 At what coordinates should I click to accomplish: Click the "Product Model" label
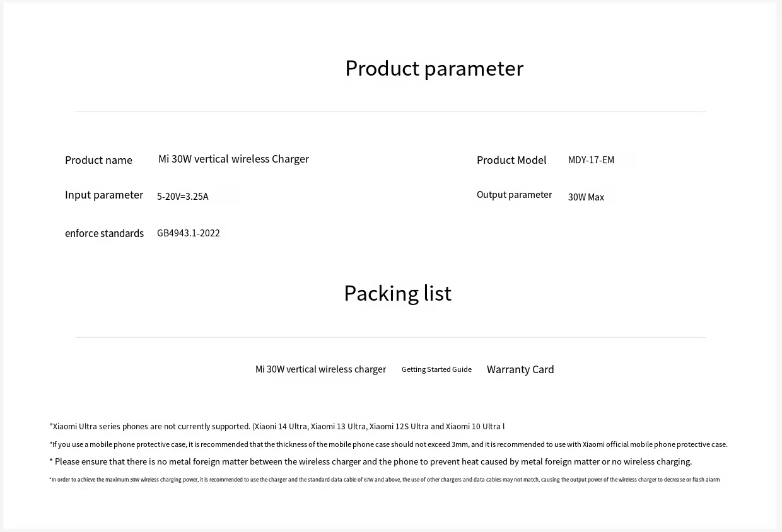[511, 160]
